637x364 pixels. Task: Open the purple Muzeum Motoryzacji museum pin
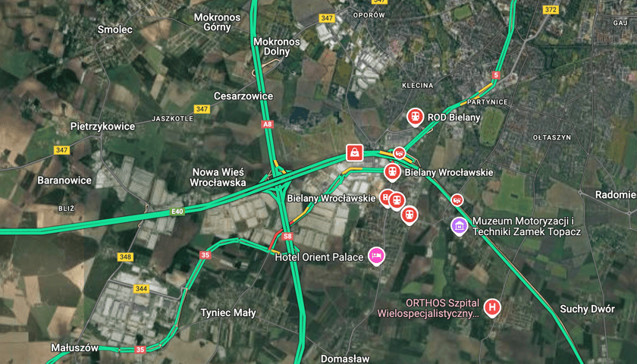pyautogui.click(x=459, y=226)
